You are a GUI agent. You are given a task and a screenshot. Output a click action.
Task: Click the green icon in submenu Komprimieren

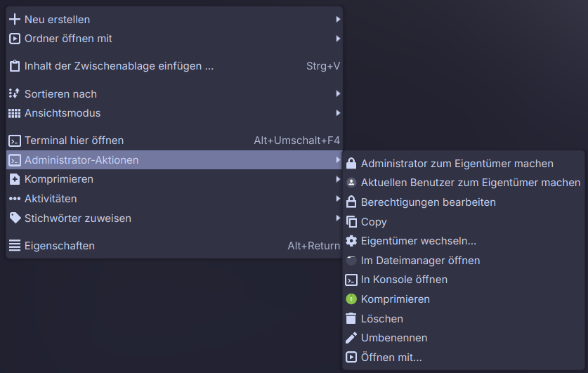pos(351,299)
